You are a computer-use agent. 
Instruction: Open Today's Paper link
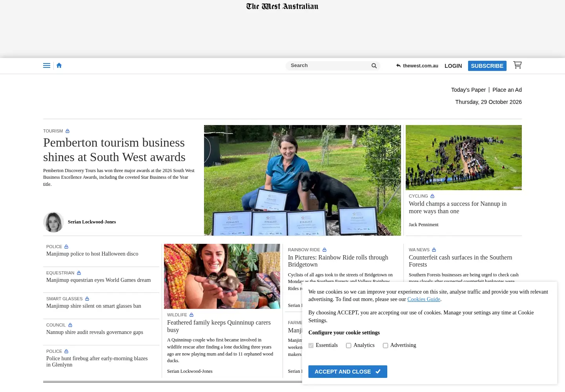point(468,90)
